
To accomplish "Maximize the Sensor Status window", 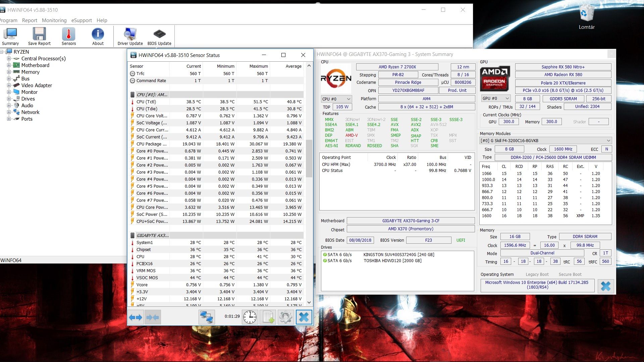I will 283,55.
